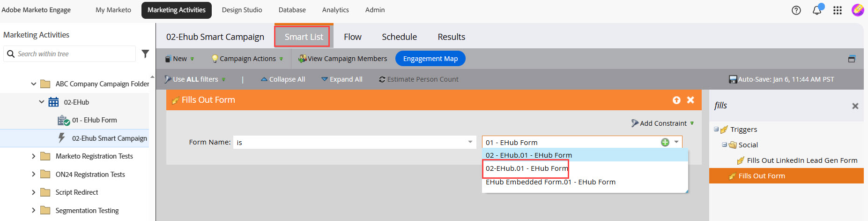Viewport: 868px width, 221px height.
Task: Click Collapse All
Action: tap(283, 79)
